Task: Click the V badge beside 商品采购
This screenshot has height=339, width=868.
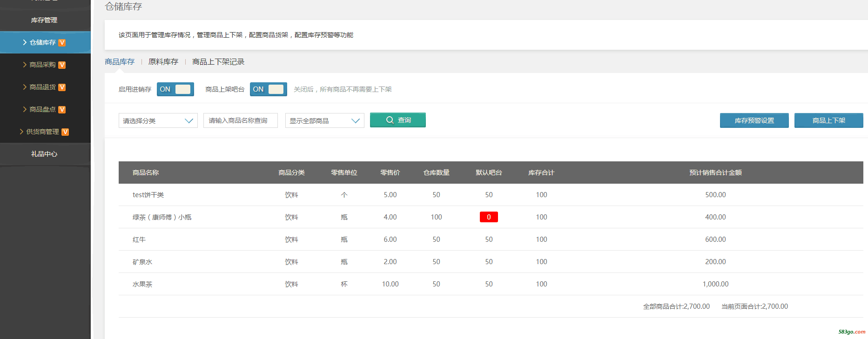Action: click(x=62, y=65)
